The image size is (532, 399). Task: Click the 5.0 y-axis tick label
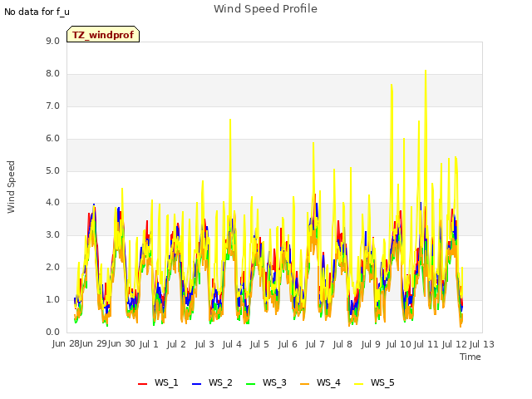[52, 170]
